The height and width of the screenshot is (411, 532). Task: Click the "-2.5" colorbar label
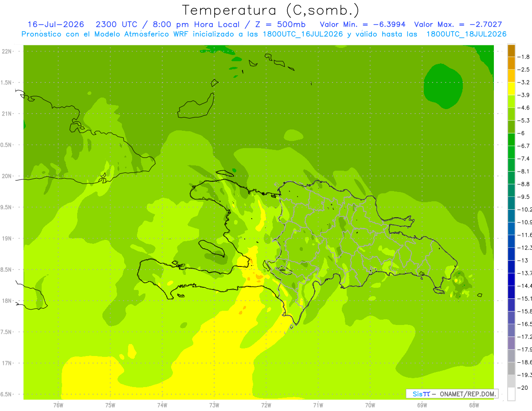coord(524,70)
